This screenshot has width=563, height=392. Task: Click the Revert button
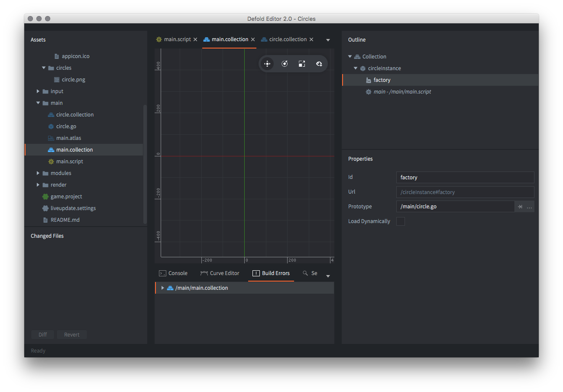click(72, 335)
